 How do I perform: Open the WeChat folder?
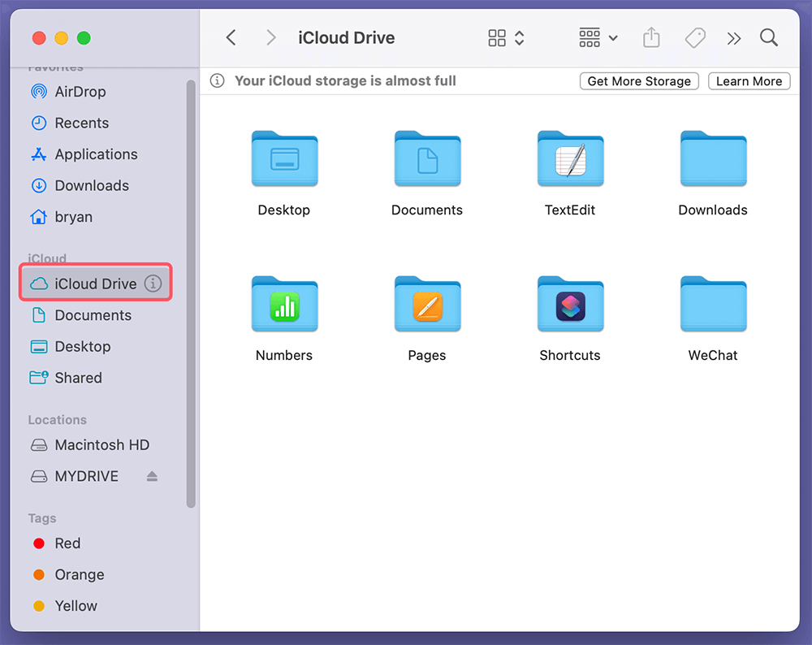pyautogui.click(x=712, y=305)
